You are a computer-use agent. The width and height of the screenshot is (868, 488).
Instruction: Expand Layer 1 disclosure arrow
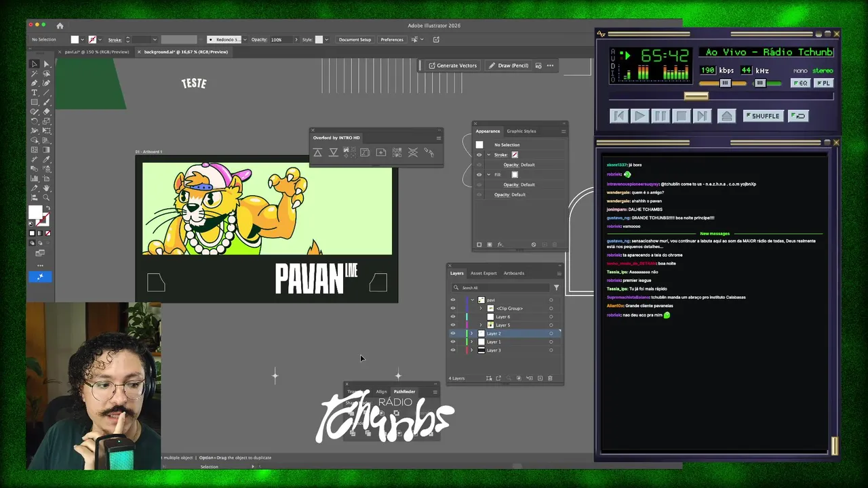point(472,342)
